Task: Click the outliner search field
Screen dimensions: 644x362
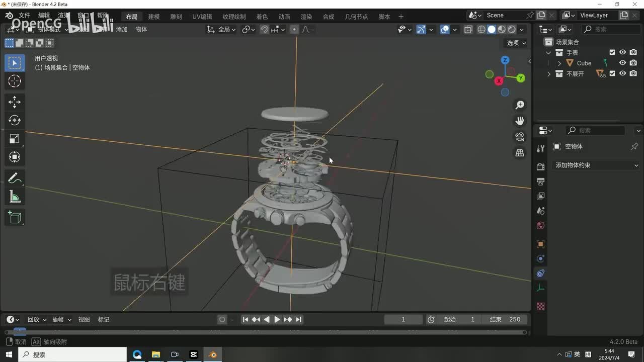Action: [611, 29]
